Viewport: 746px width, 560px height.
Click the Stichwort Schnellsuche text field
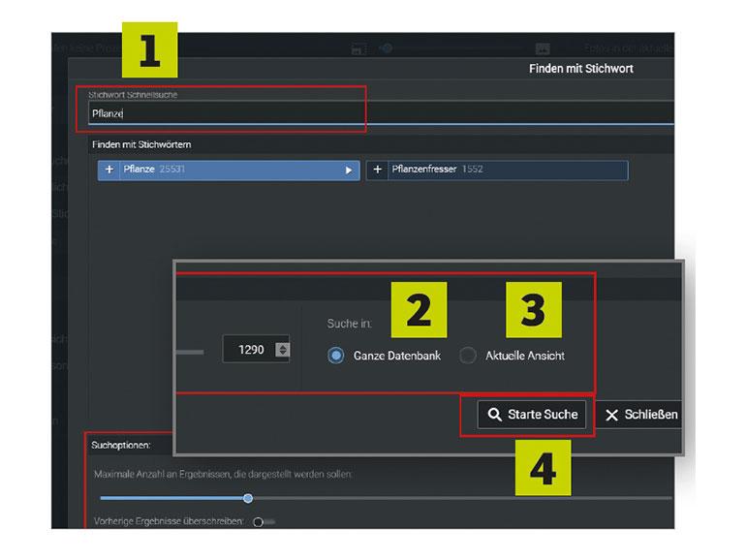pos(381,113)
